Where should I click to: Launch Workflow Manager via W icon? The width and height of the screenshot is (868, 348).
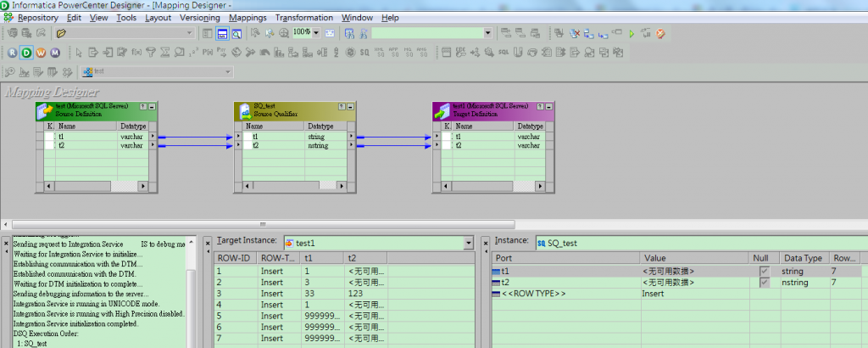(41, 53)
